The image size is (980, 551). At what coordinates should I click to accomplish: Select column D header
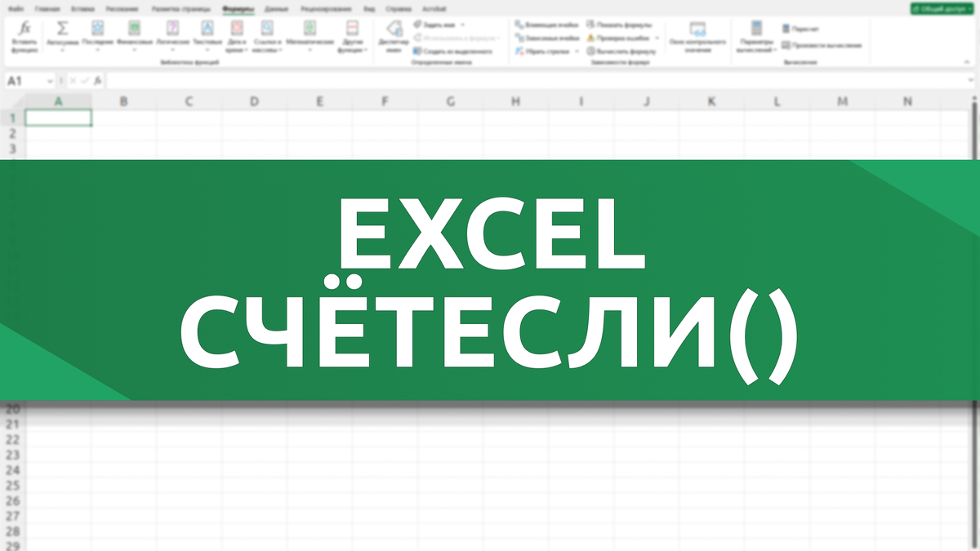point(254,101)
